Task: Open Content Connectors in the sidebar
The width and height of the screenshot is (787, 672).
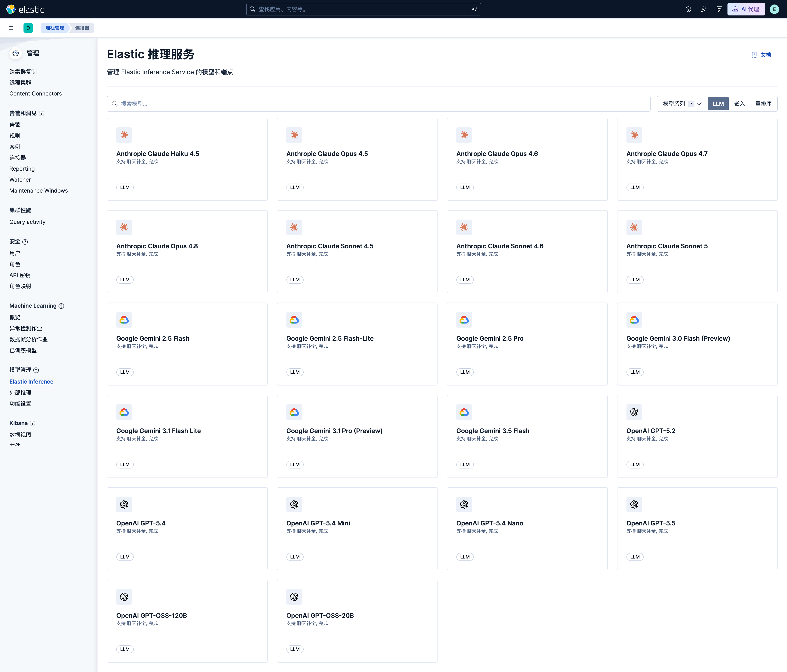Action: tap(35, 93)
